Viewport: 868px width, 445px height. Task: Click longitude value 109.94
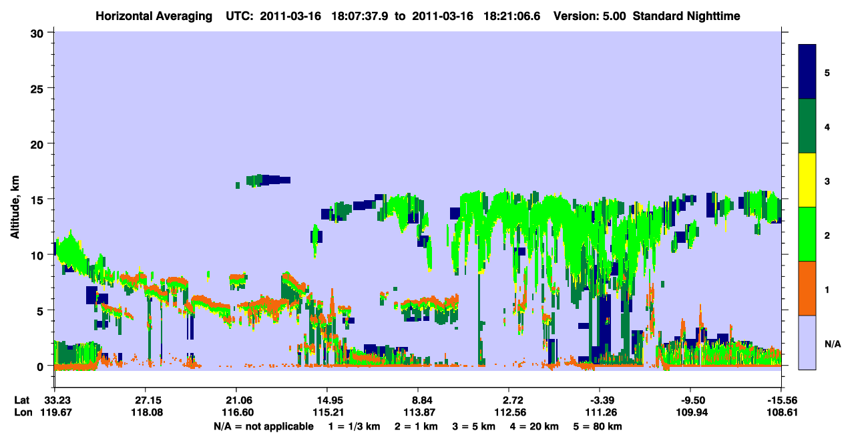coord(692,412)
